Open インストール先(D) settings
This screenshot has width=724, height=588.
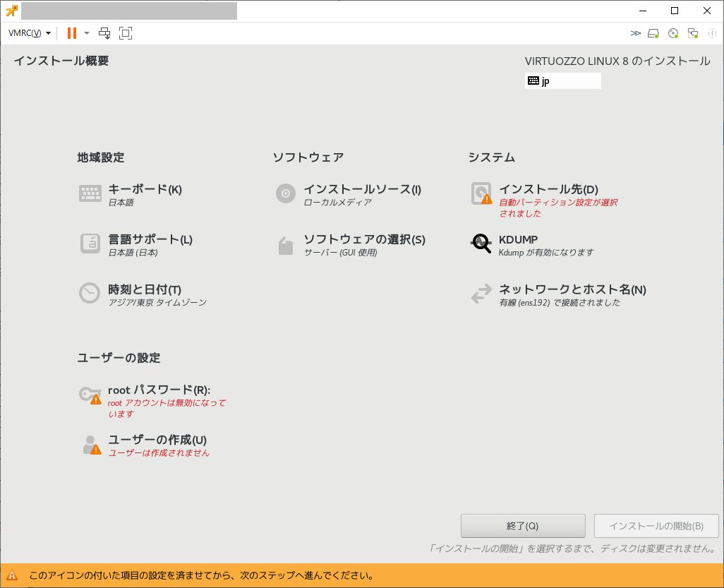coord(548,189)
